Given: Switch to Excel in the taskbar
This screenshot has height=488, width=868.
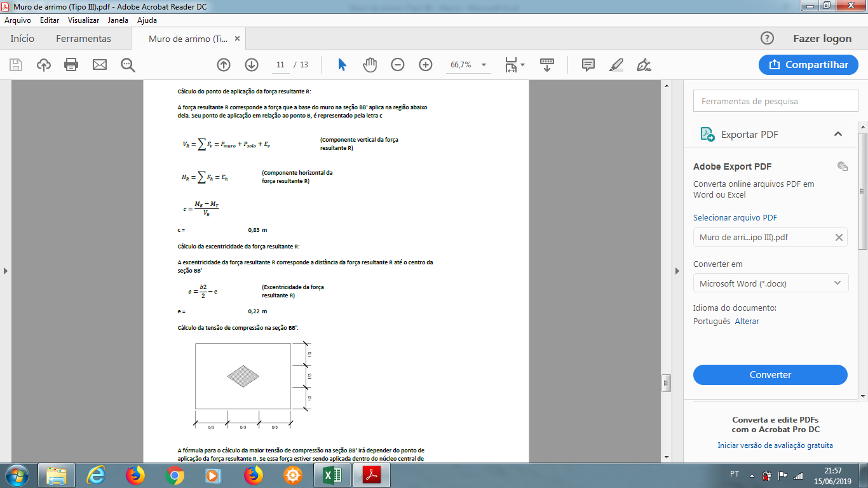Looking at the screenshot, I should point(332,475).
